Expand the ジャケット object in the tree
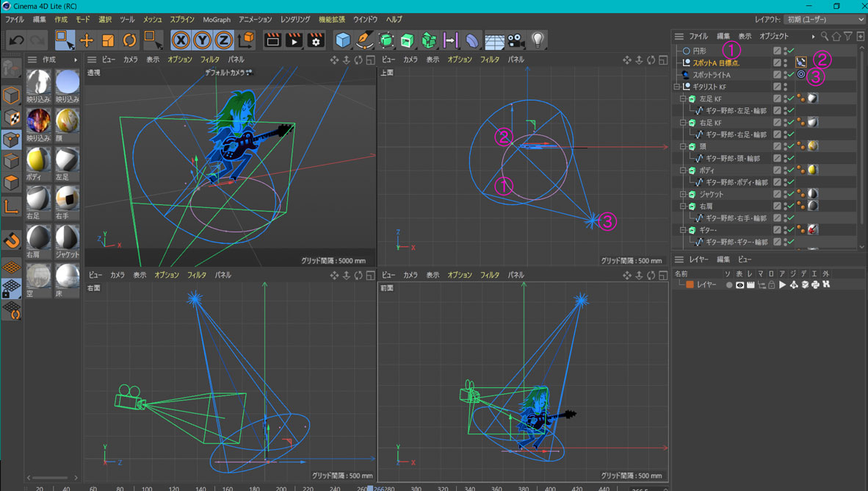 click(683, 194)
